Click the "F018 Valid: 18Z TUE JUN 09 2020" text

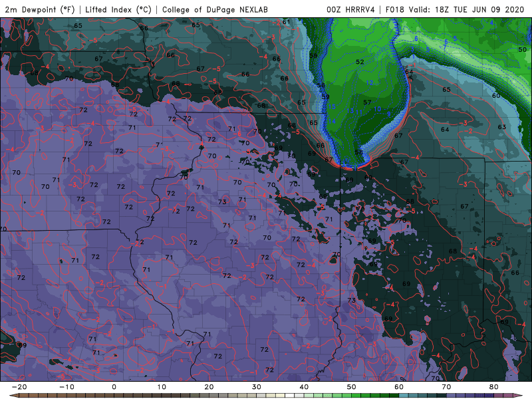(455, 10)
